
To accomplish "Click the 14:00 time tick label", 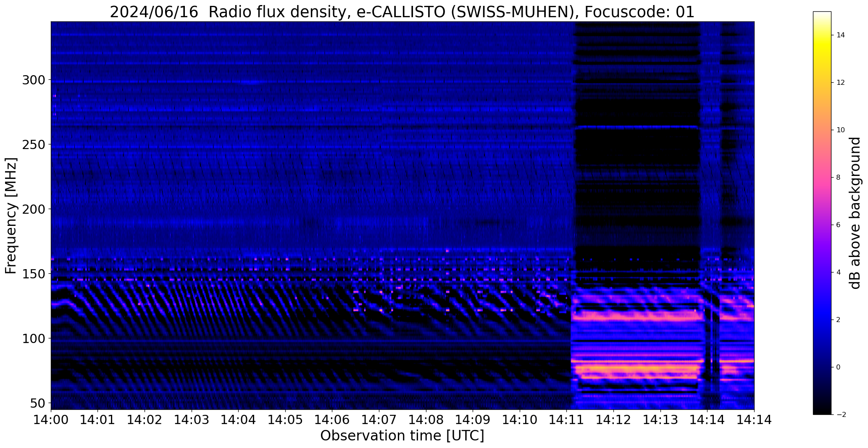I will [x=51, y=420].
